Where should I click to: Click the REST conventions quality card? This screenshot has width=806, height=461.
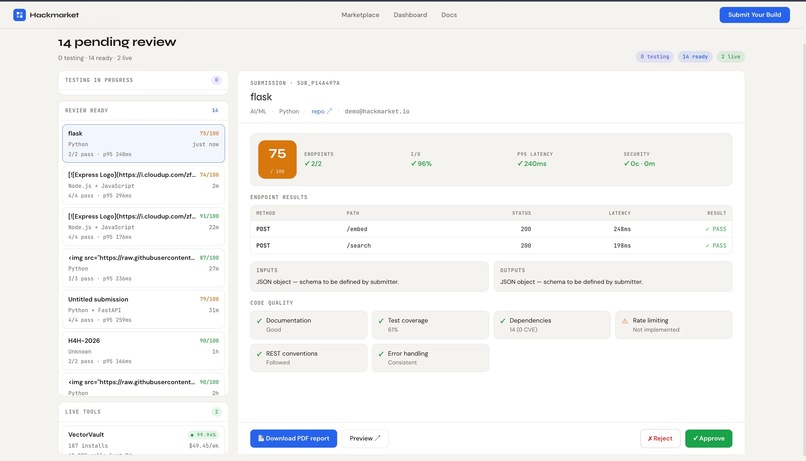tap(308, 358)
